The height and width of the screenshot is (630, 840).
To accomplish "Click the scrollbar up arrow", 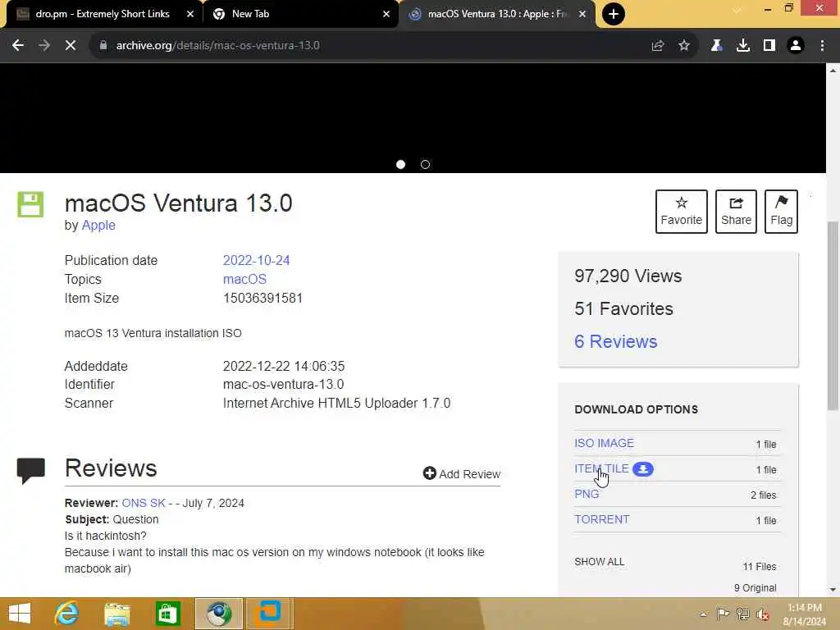I will pos(833,71).
